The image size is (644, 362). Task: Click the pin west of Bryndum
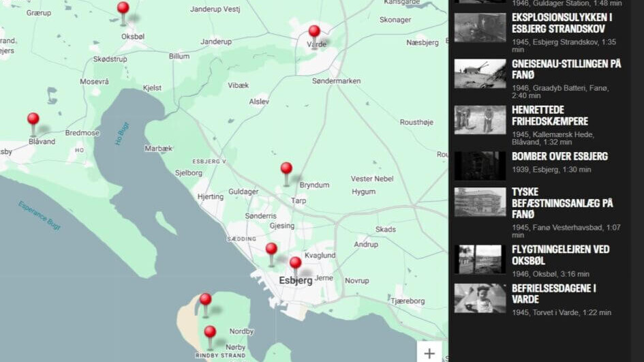pos(286,170)
